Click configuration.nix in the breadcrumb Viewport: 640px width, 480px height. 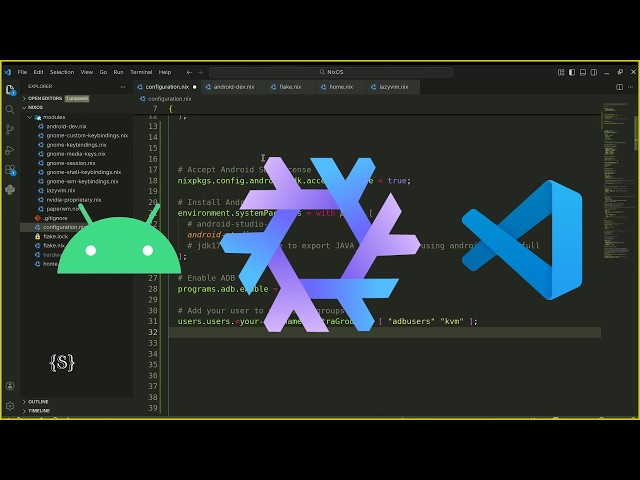coord(169,99)
